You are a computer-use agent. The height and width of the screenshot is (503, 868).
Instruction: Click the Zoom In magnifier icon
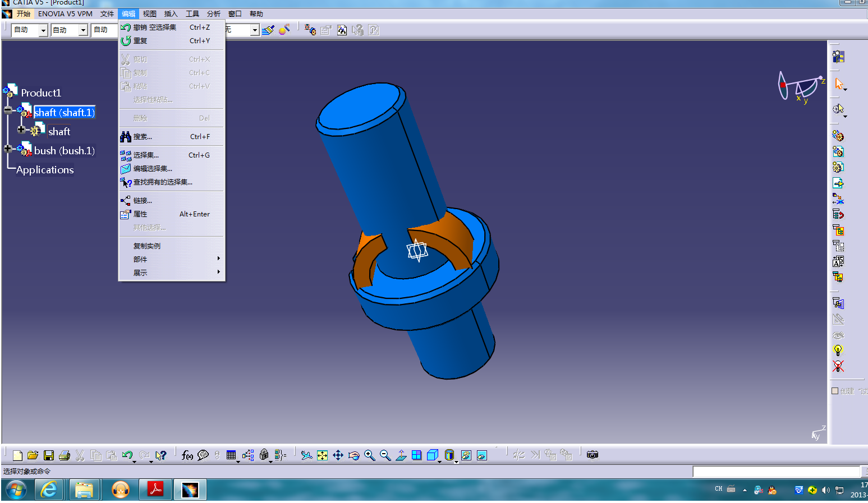click(369, 455)
